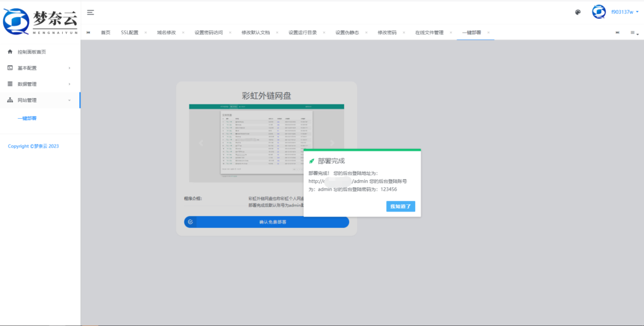
Task: Click the hamburger menu collapse icon
Action: point(91,12)
